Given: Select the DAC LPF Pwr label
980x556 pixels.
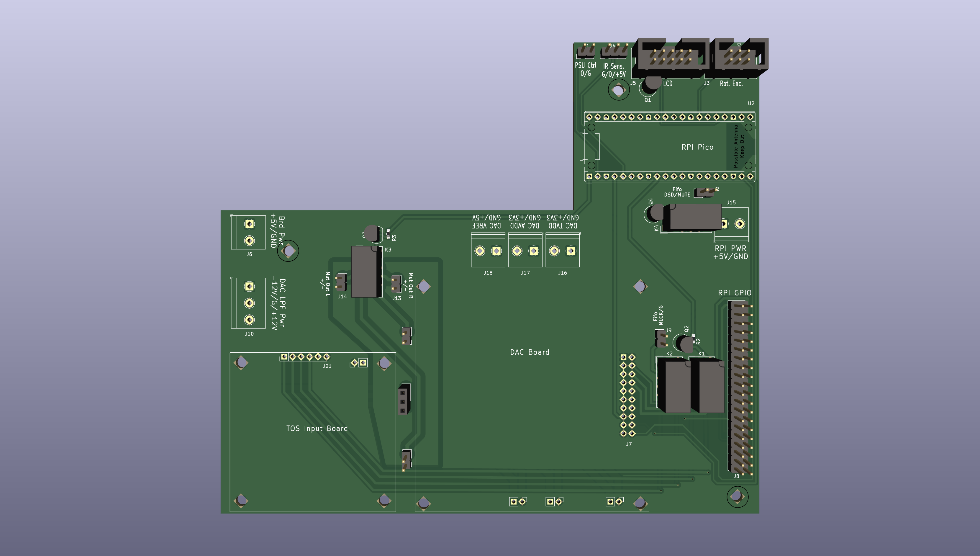Looking at the screenshot, I should click(x=278, y=303).
